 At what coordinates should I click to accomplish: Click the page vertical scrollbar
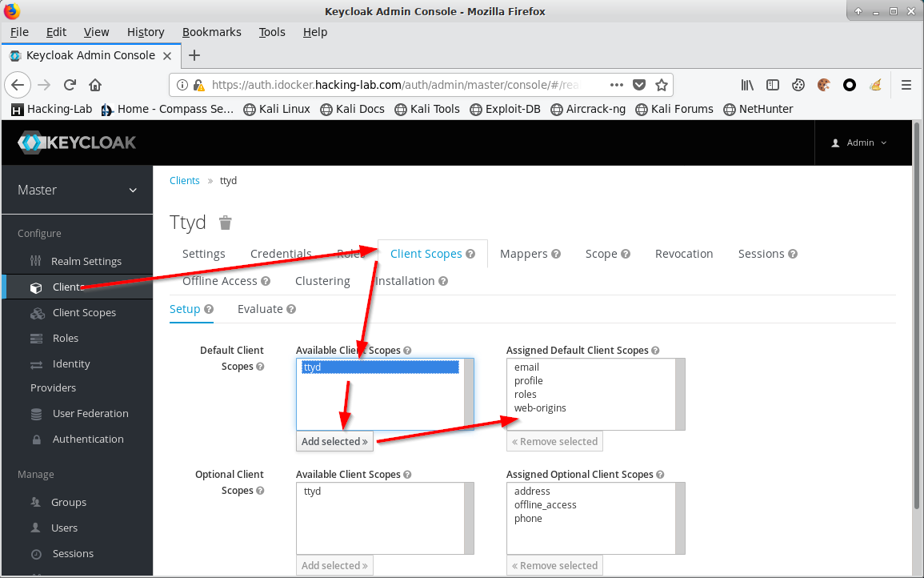916,315
